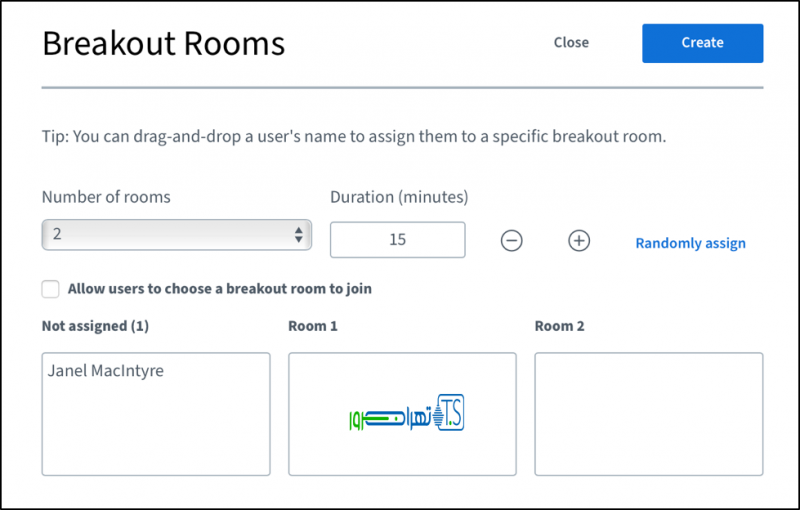
Task: Decrease duration with the minus icon
Action: (512, 241)
